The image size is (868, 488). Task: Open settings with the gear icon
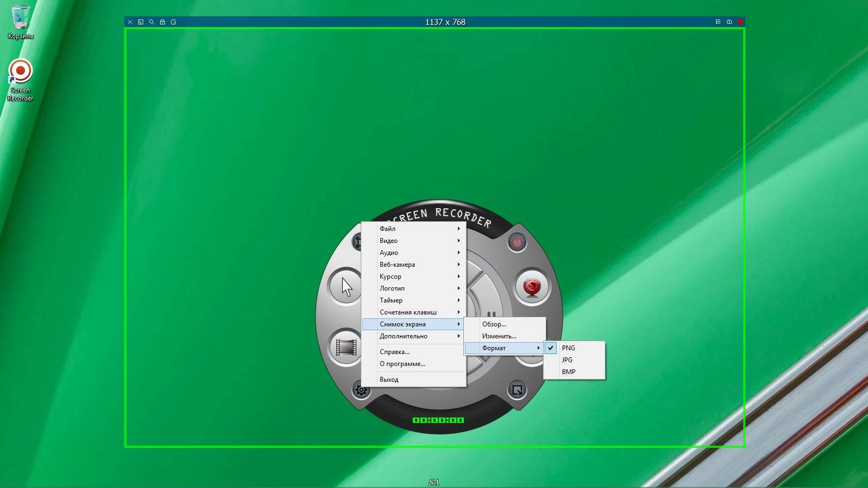[x=361, y=390]
